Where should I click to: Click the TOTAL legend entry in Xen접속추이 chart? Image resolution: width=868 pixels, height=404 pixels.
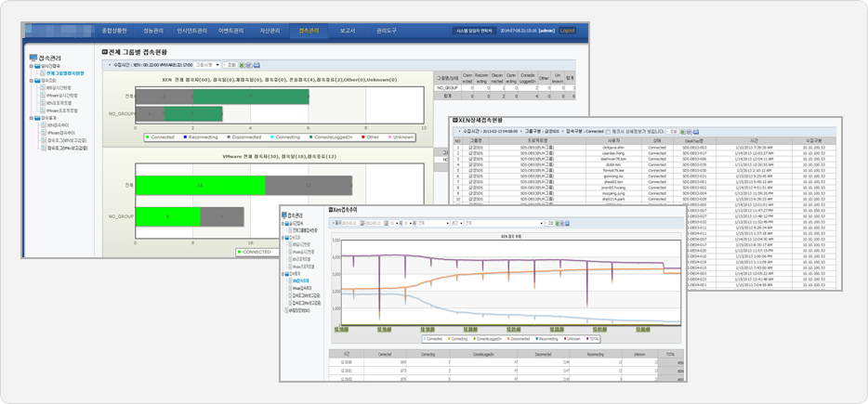tap(593, 339)
